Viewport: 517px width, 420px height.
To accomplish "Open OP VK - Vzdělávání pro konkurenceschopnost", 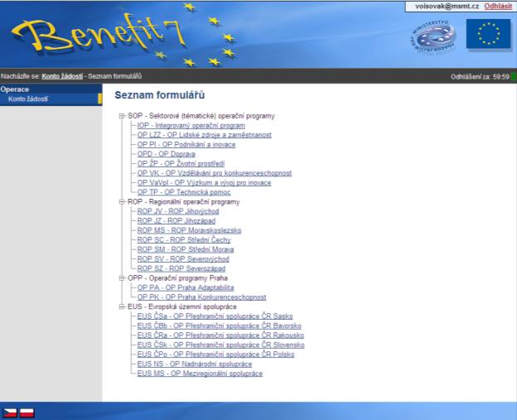I will tap(215, 173).
